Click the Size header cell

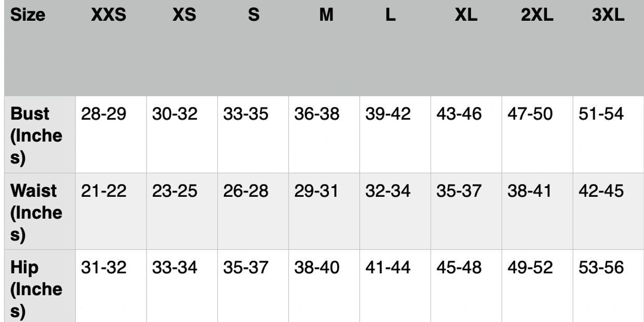[28, 16]
